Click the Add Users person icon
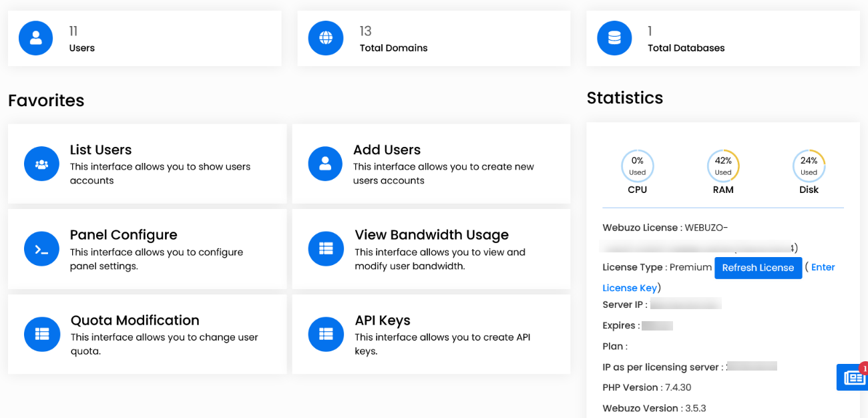 325,164
